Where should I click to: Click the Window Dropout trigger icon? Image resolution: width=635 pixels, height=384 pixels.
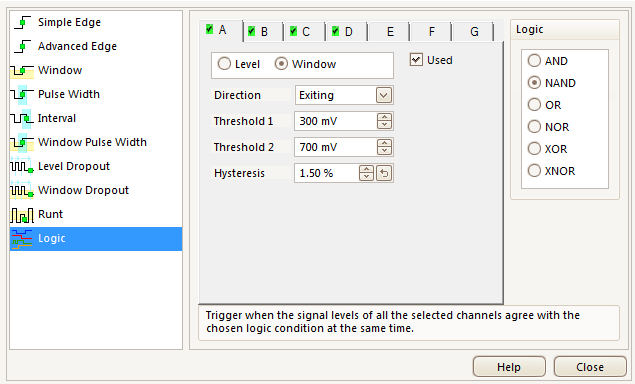(x=22, y=190)
